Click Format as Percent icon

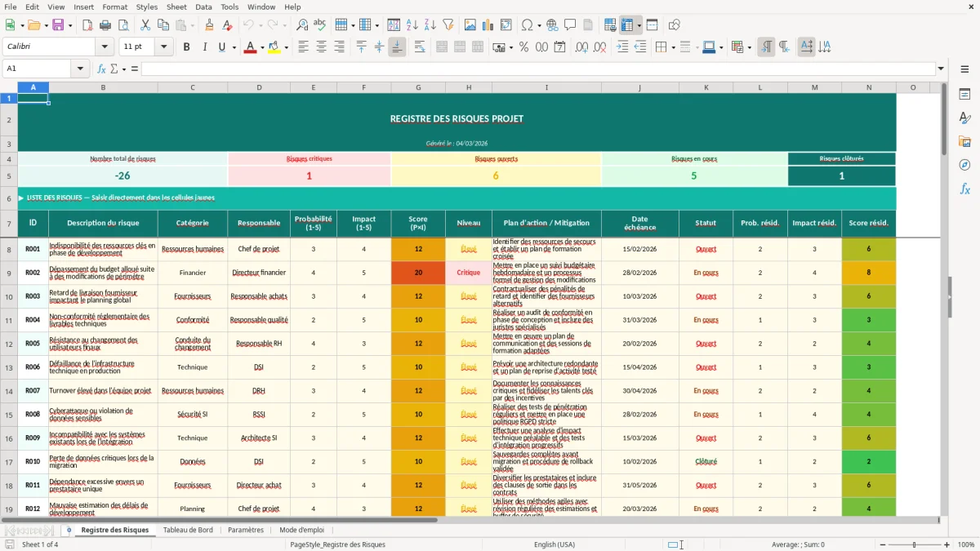pyautogui.click(x=523, y=47)
